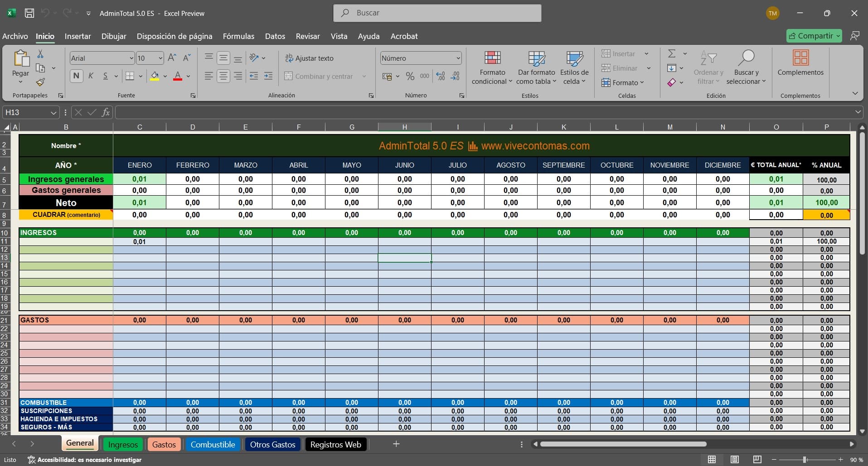Toggle Bold N formatting
Image resolution: width=868 pixels, height=466 pixels.
[76, 76]
